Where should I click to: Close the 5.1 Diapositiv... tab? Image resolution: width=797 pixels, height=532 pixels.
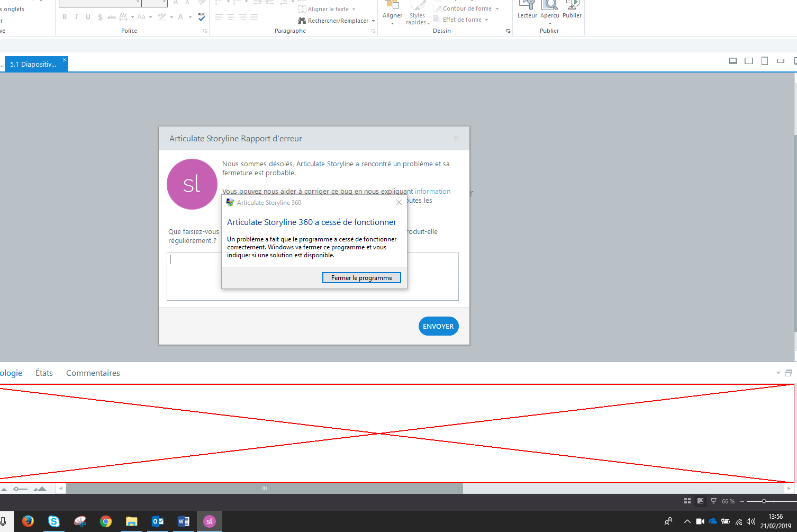point(65,60)
